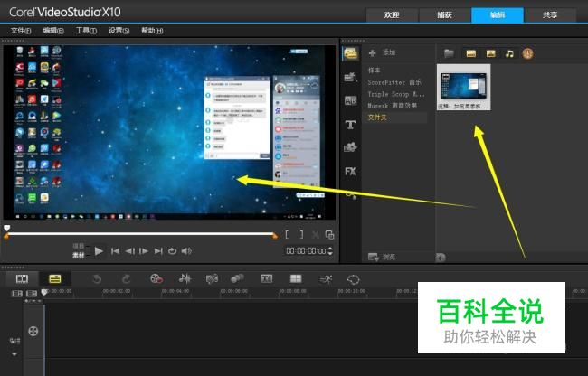Open the sound mixer
The height and width of the screenshot is (376, 588).
[x=185, y=278]
